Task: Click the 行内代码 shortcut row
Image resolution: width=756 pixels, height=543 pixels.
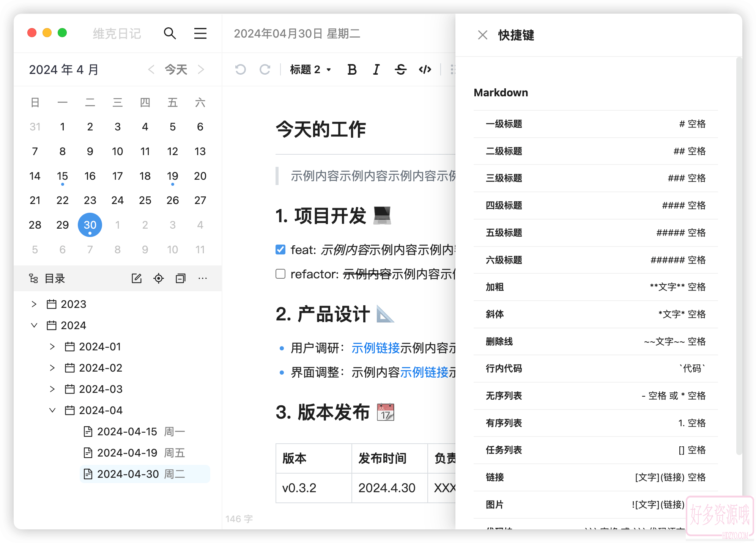Action: (x=595, y=369)
